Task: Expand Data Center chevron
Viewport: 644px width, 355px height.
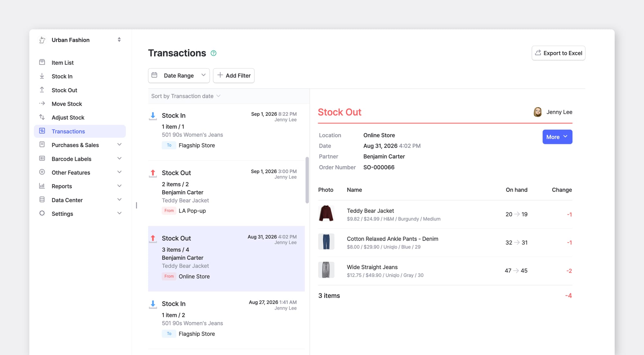Action: tap(119, 200)
